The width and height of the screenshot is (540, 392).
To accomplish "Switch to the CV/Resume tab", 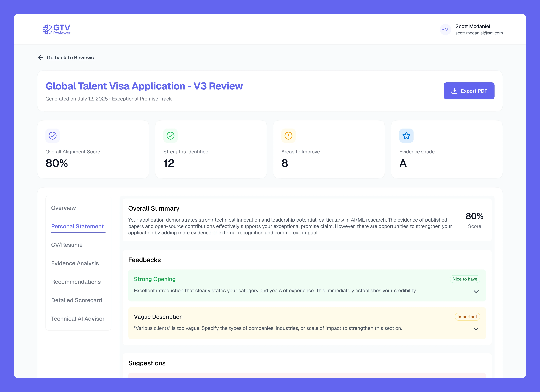I will 67,245.
